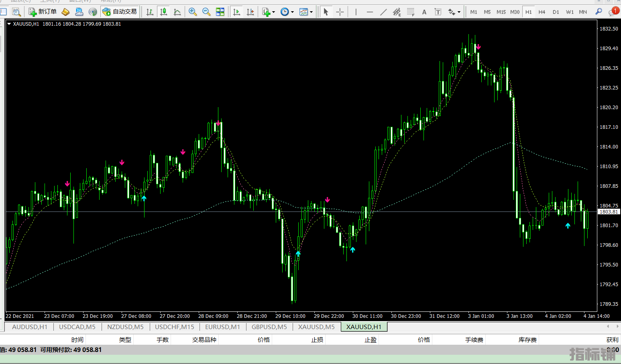This screenshot has height=364, width=621.
Task: Zoom in on the chart
Action: coord(193,12)
